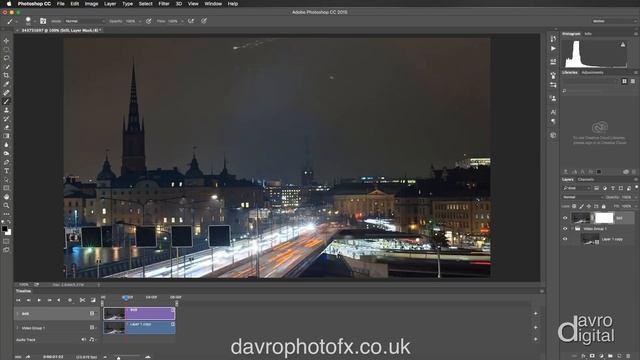This screenshot has height=360, width=640.
Task: Hide the top Still layer
Action: (x=565, y=218)
